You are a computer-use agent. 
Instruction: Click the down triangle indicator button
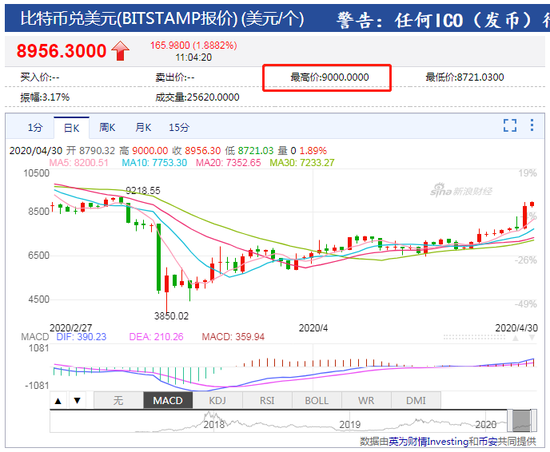[x=77, y=400]
